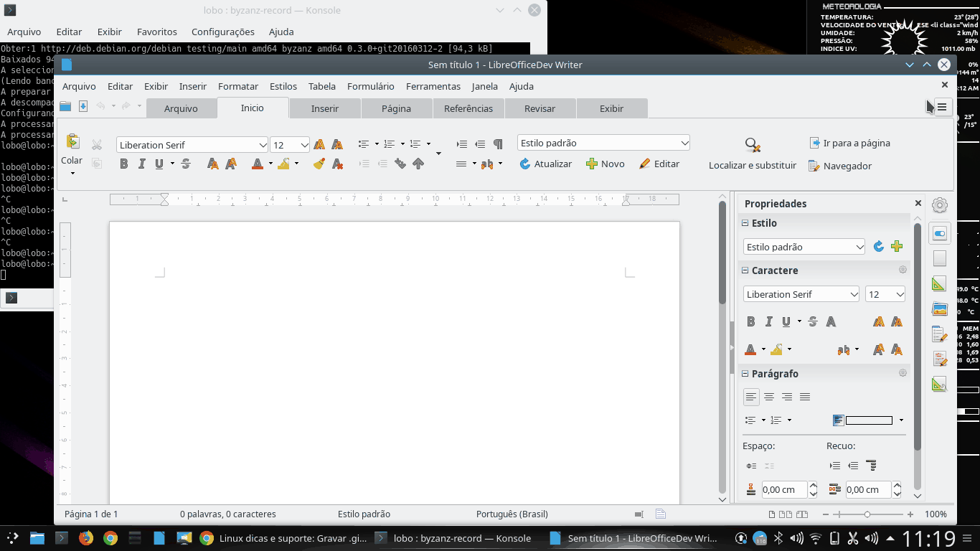This screenshot has width=980, height=551.
Task: Adjust the zoom slider in the status bar
Action: (867, 514)
